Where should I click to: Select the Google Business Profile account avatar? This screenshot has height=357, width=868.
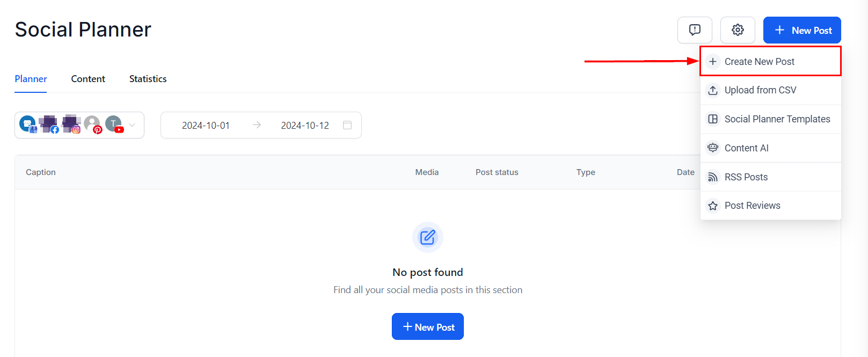[28, 125]
